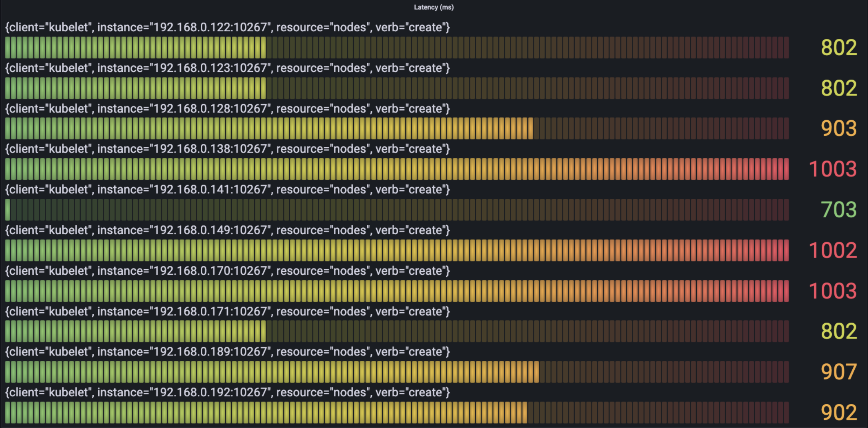Image resolution: width=868 pixels, height=428 pixels.
Task: Click the 192.168.0.122 series label
Action: coord(228,28)
